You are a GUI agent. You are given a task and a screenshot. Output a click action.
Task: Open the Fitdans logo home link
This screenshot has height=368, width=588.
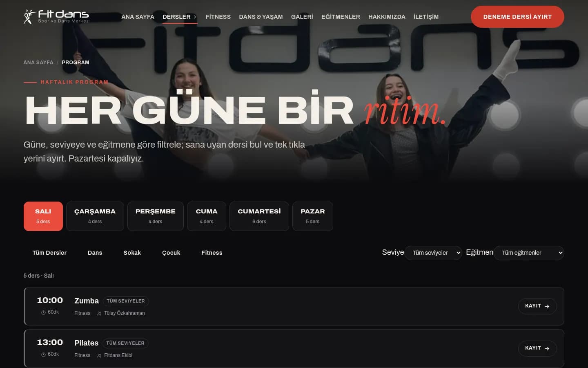[x=56, y=16]
